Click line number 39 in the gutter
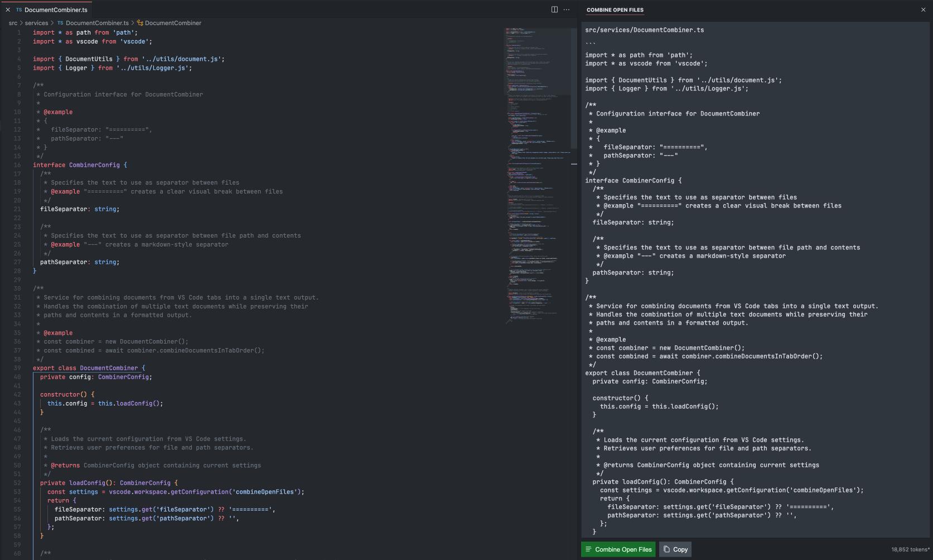 17,368
